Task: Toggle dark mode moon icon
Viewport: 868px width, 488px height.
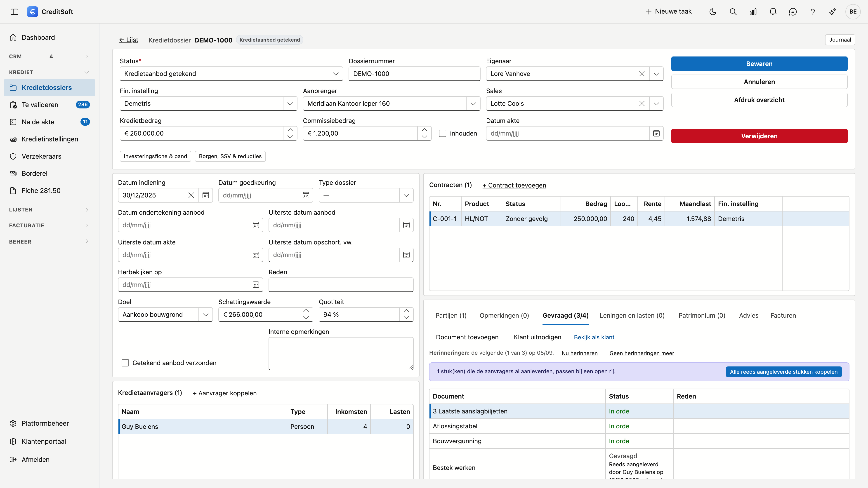Action: (713, 12)
